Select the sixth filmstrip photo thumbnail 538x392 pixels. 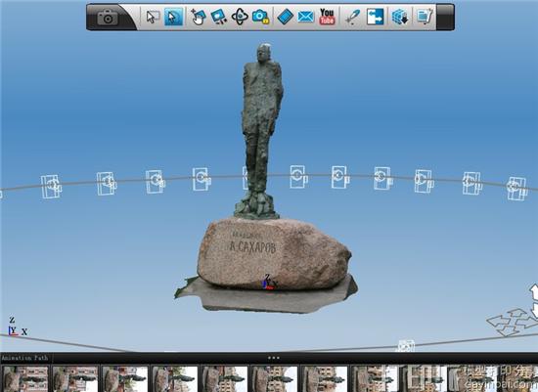274,378
